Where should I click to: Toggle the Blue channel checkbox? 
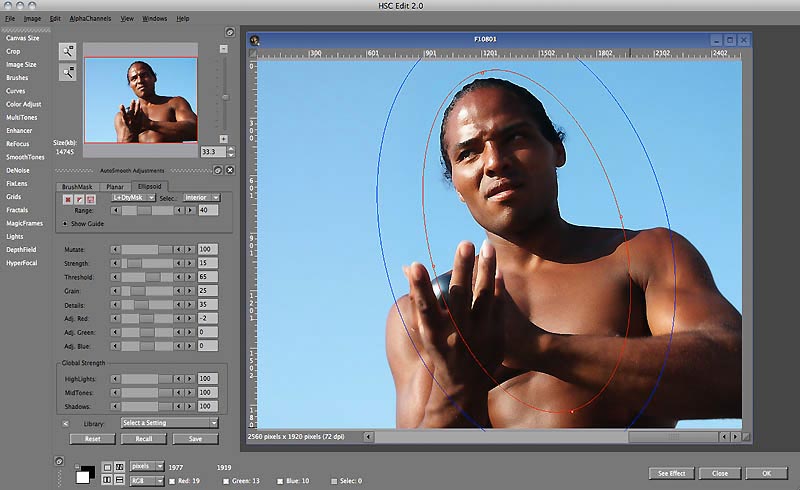(280, 481)
